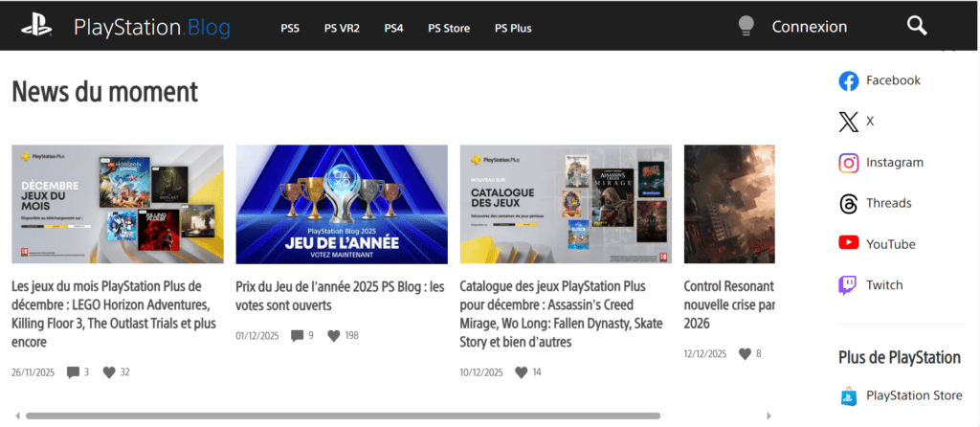Open the Instagram icon link
This screenshot has height=427, width=980.
848,163
